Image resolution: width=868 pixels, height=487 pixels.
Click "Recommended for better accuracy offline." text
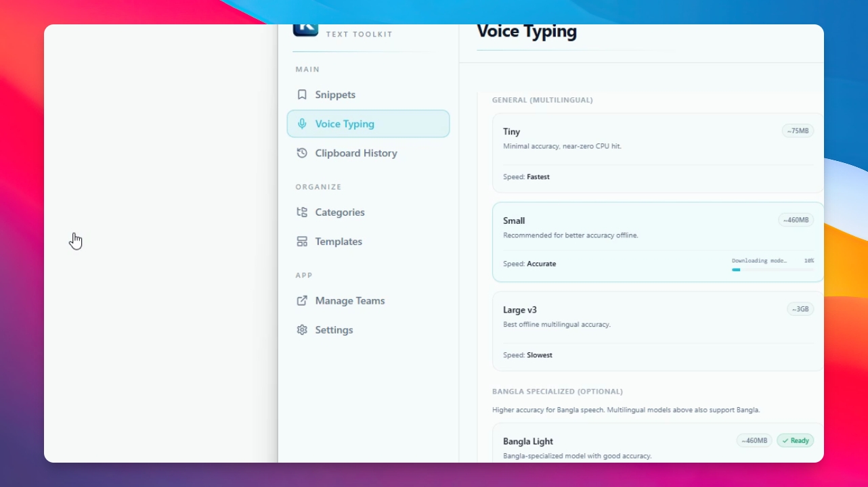tap(571, 235)
